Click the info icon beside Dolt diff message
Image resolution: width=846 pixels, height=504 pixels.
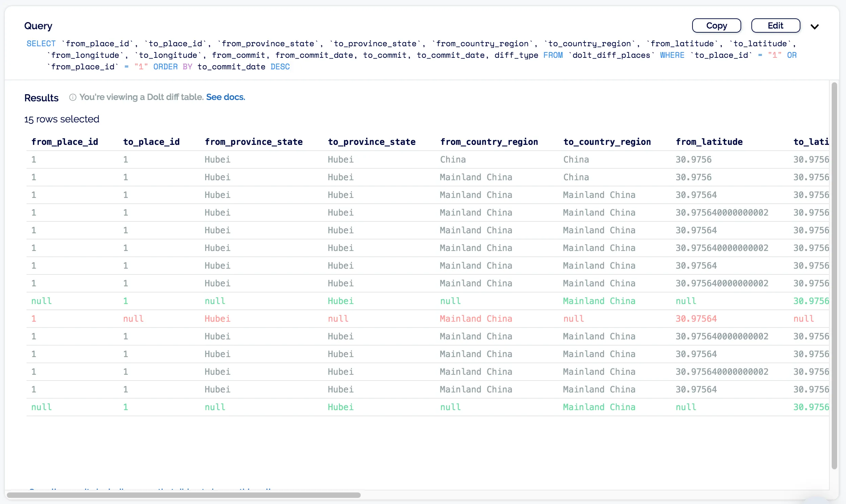72,97
